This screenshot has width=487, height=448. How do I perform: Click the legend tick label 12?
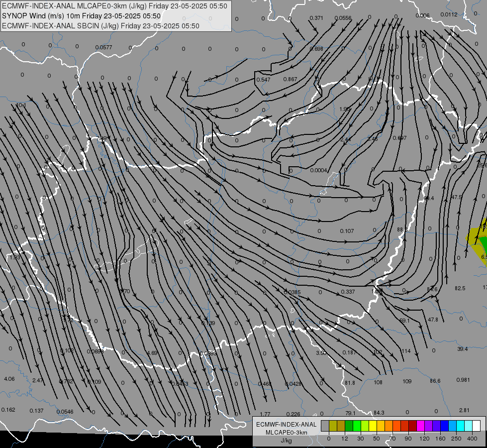[x=345, y=439]
